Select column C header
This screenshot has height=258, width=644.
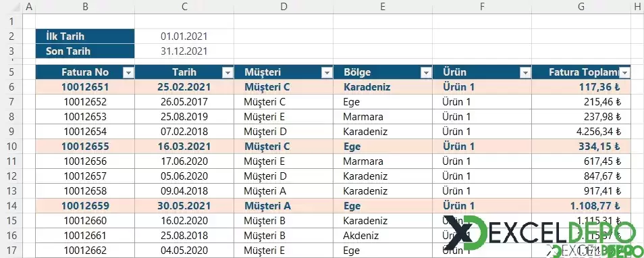click(x=184, y=6)
